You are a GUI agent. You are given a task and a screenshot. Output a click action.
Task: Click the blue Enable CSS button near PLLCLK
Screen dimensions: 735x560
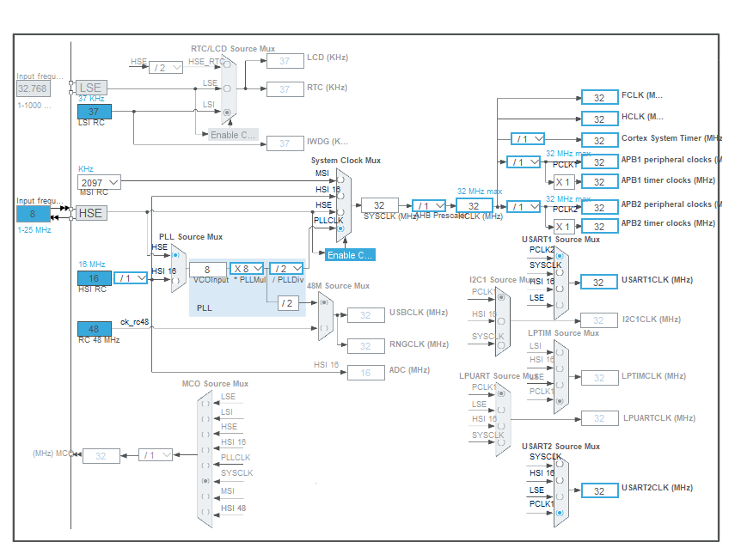pyautogui.click(x=349, y=255)
